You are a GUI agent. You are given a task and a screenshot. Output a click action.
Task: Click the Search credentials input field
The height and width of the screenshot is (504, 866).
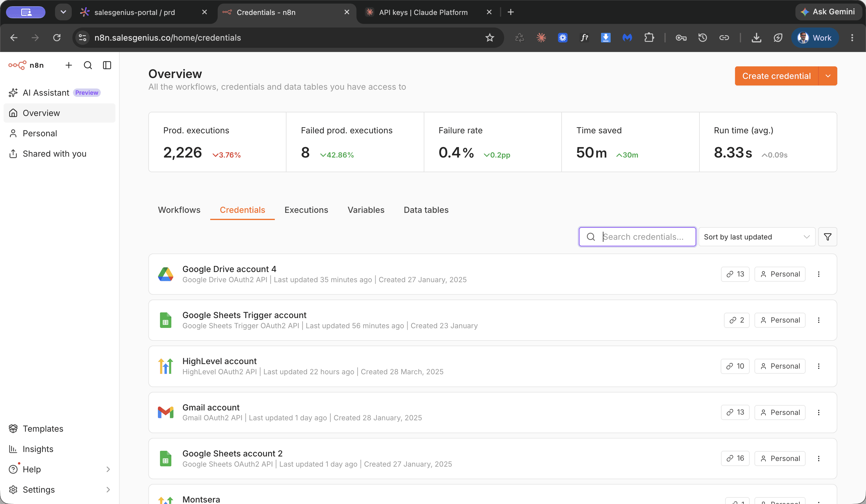(638, 237)
